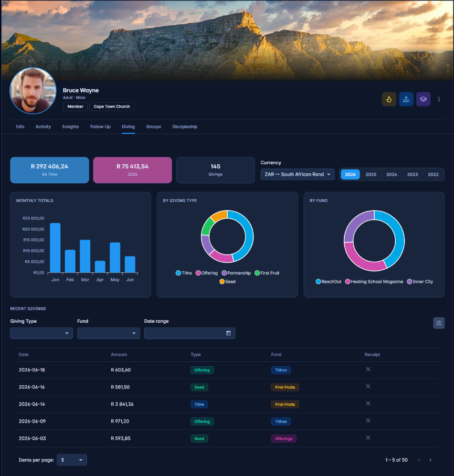Select year 2023 filter
The height and width of the screenshot is (476, 454).
click(412, 174)
